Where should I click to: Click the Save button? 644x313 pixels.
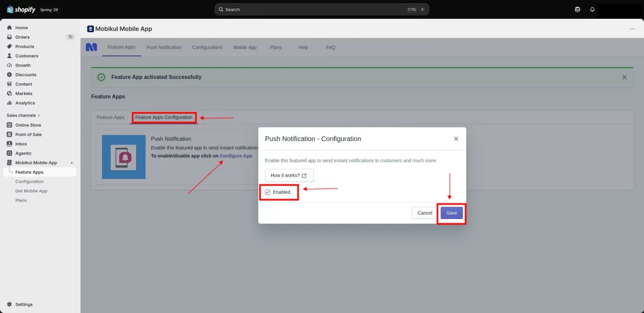pos(452,213)
